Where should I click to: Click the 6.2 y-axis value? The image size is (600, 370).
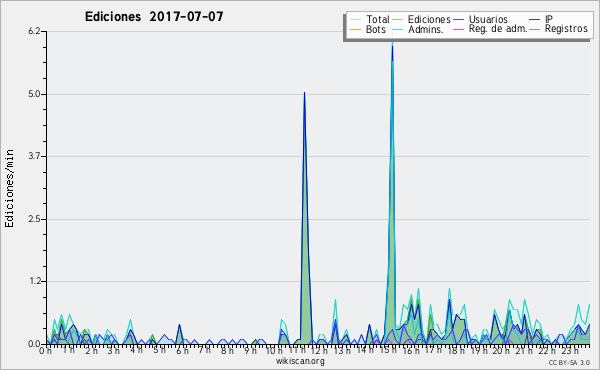pyautogui.click(x=34, y=31)
